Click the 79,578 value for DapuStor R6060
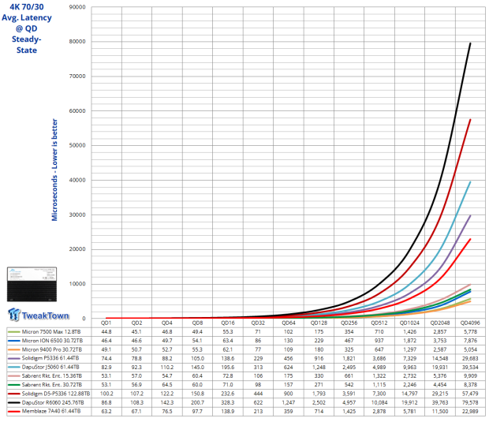 [470, 402]
